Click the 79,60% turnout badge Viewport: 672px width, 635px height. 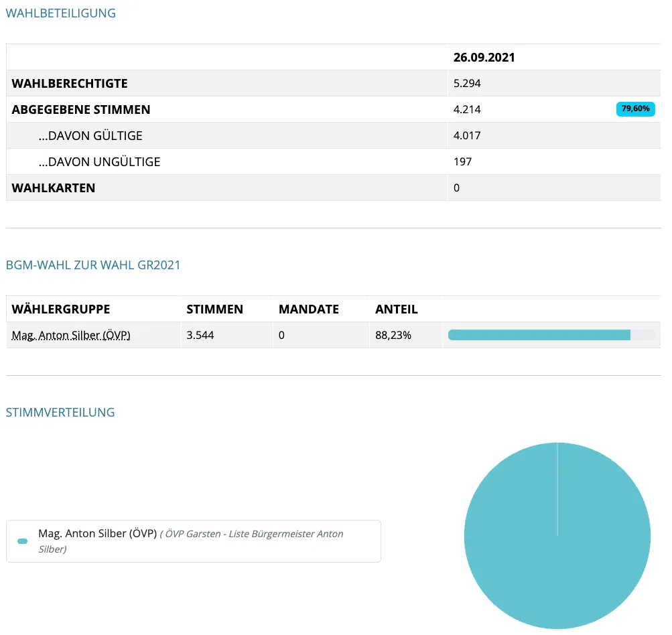pos(635,109)
